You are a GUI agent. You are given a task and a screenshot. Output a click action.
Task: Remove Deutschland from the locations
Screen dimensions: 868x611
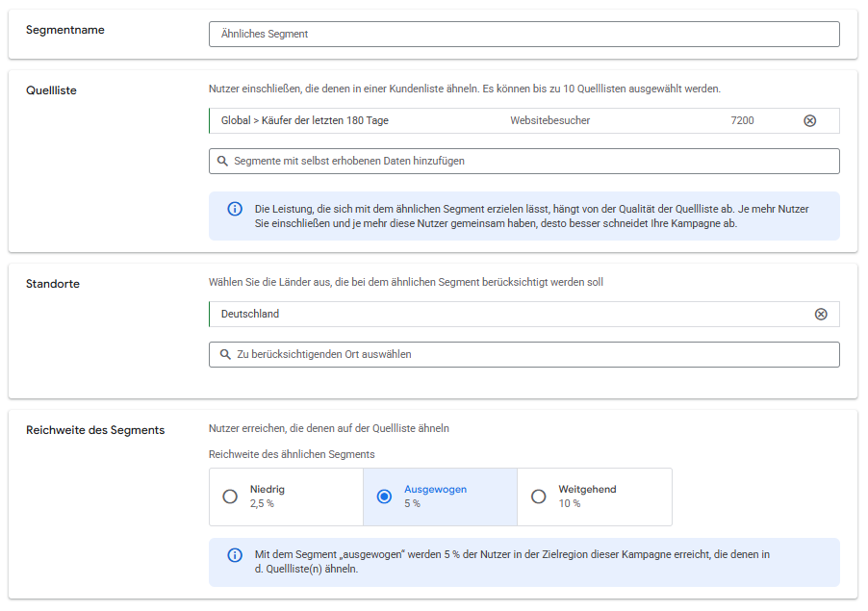(821, 315)
